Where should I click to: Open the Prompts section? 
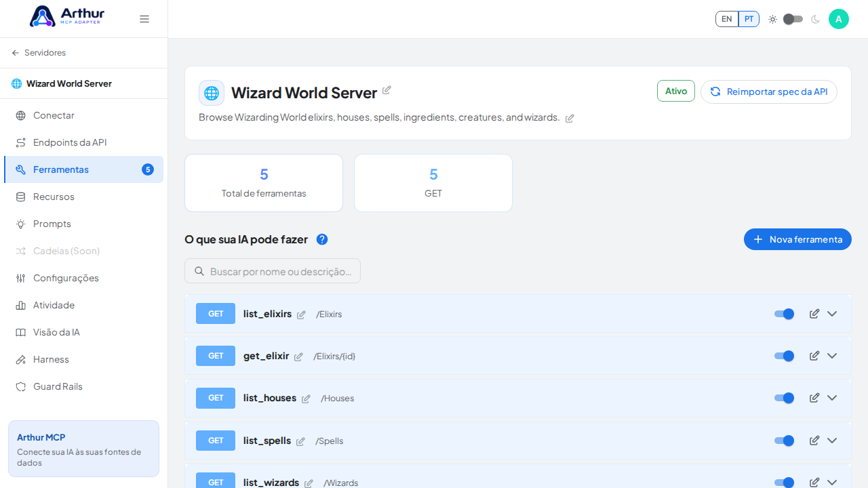83,224
